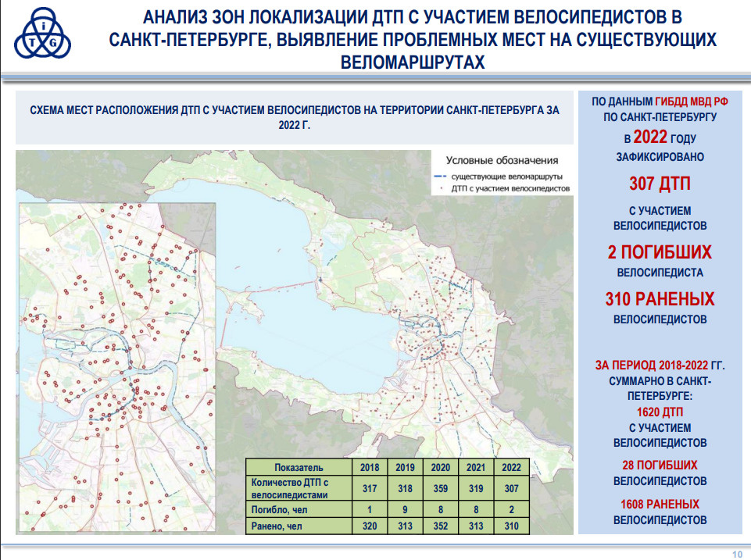Click the '310 РАНЕНЫХ' red statistic
This screenshot has width=751, height=560.
[660, 299]
